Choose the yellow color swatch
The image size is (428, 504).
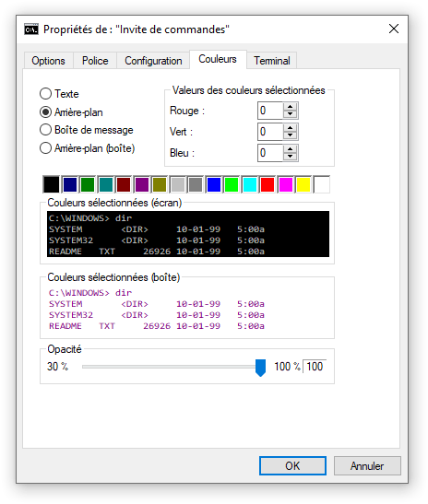303,184
